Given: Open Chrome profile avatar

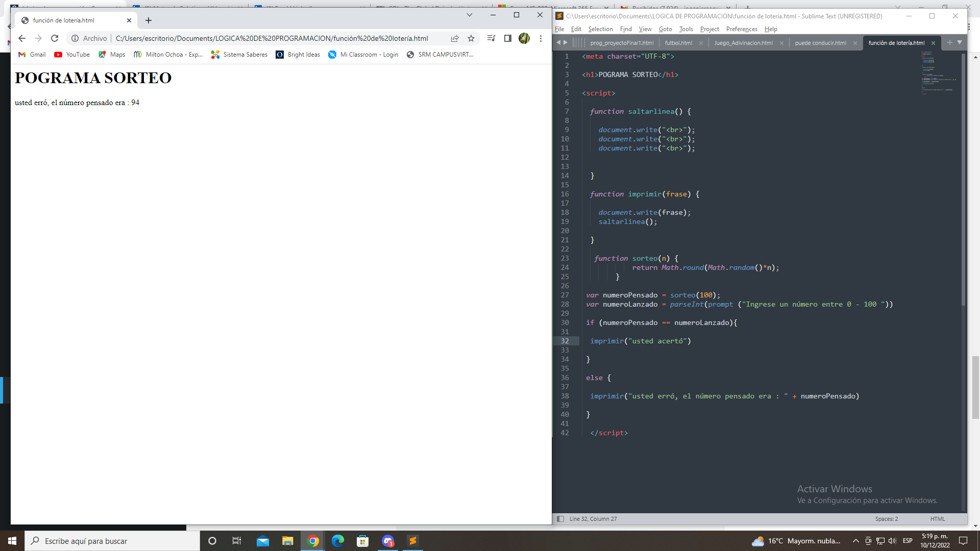Looking at the screenshot, I should (524, 38).
